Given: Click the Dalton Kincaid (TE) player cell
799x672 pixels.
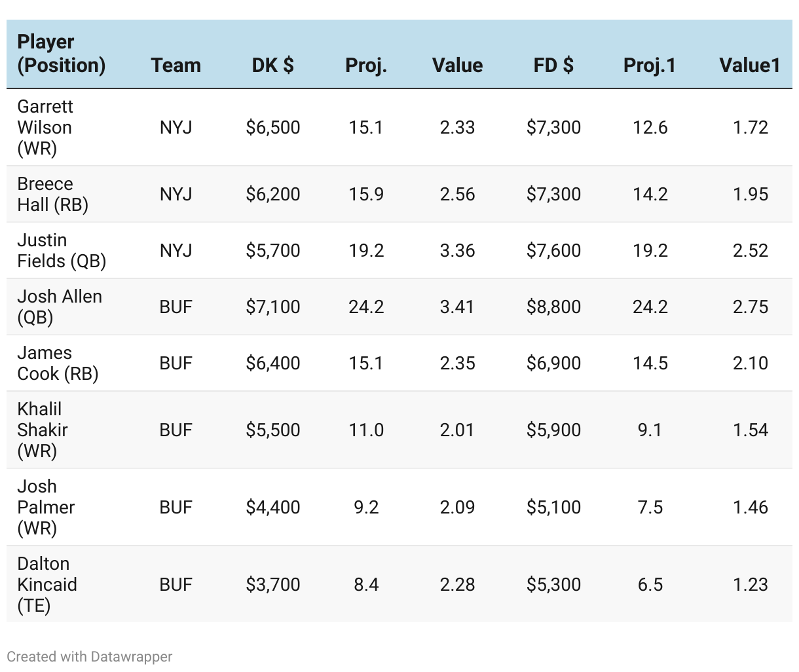Looking at the screenshot, I should tap(46, 584).
